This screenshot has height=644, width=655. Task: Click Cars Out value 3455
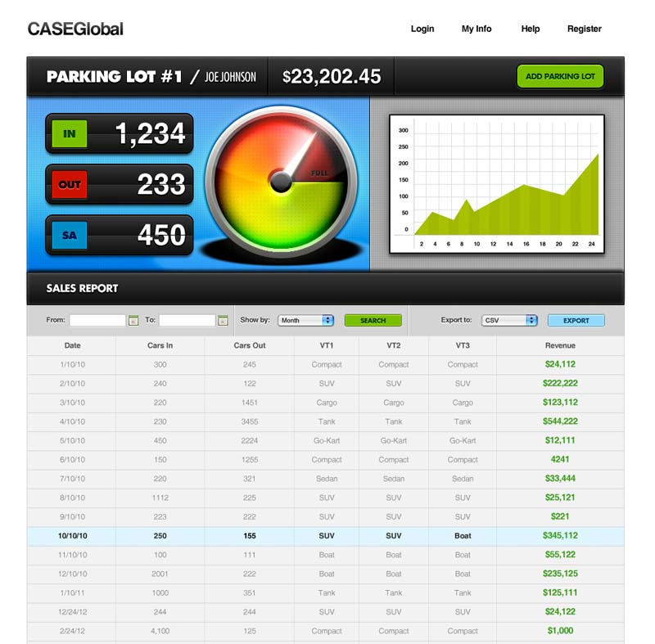250,422
